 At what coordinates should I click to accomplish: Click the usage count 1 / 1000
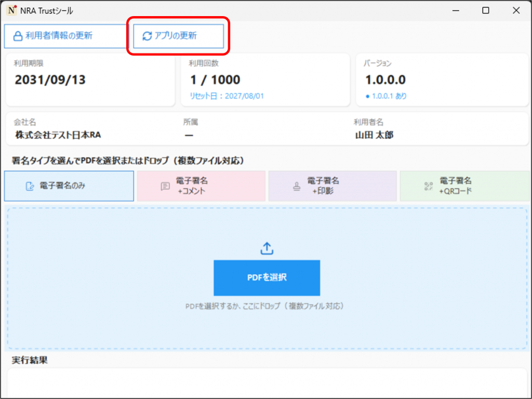click(215, 79)
